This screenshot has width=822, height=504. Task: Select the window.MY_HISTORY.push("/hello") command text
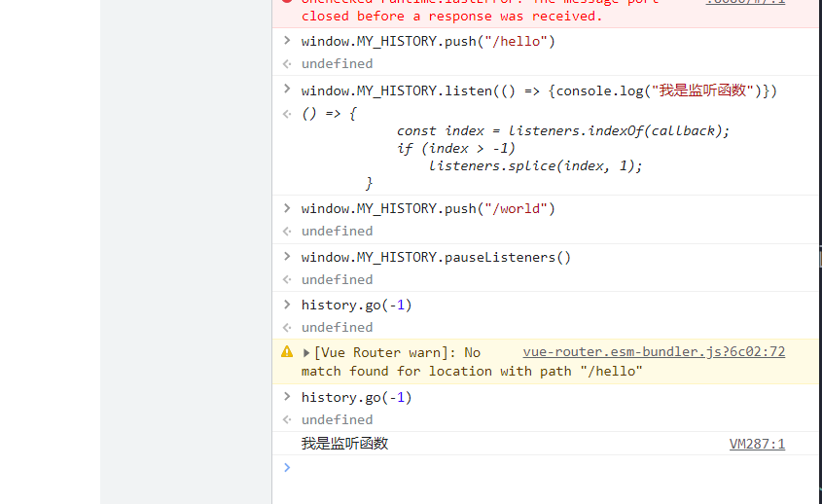[x=428, y=42]
